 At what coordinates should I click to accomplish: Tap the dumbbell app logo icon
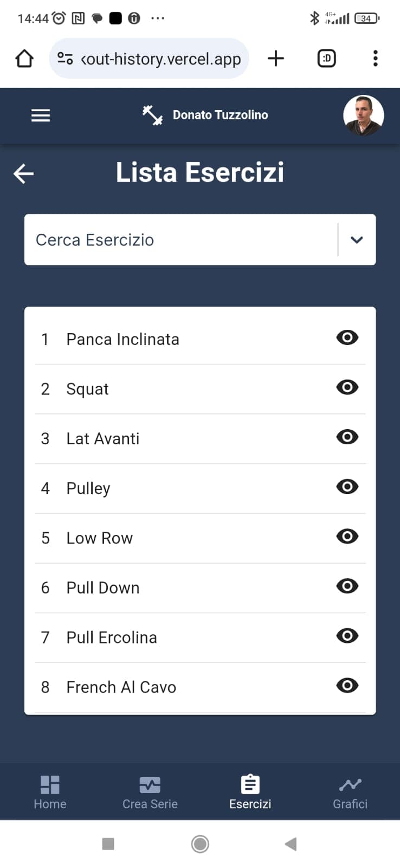(x=152, y=115)
